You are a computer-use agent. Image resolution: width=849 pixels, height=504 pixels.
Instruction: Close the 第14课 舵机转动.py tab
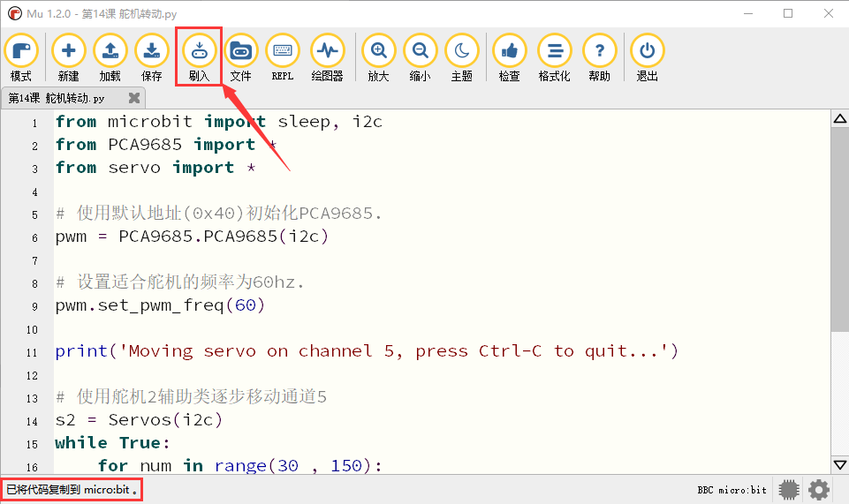tap(134, 98)
